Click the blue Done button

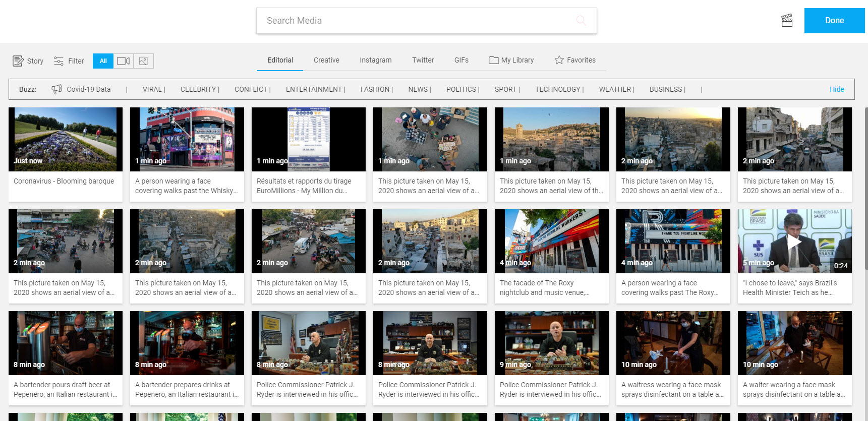(x=834, y=21)
